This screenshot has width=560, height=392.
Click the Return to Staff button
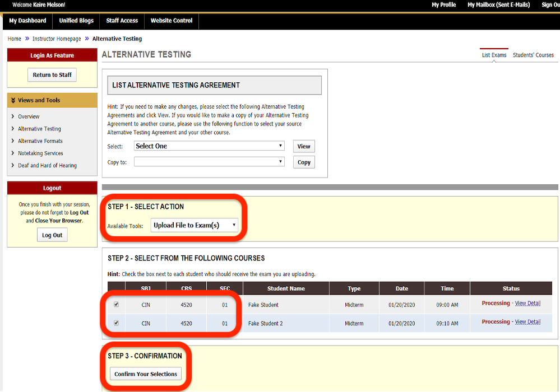coord(52,74)
